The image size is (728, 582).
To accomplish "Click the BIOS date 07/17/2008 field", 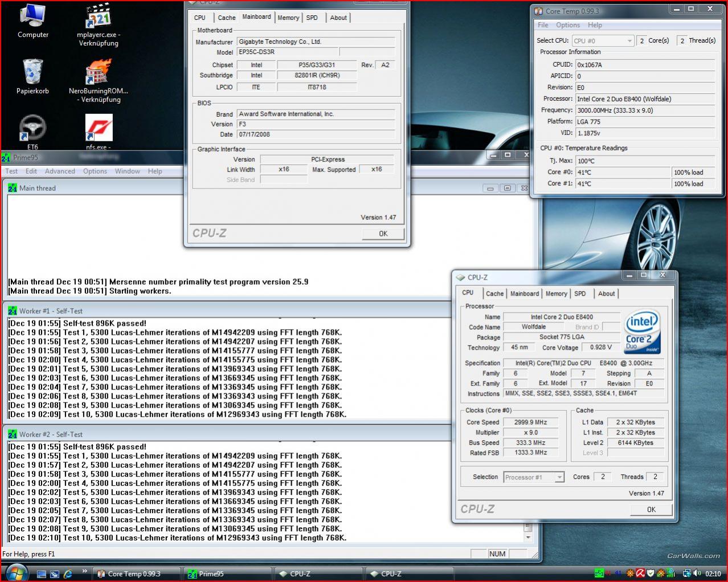I will point(316,134).
